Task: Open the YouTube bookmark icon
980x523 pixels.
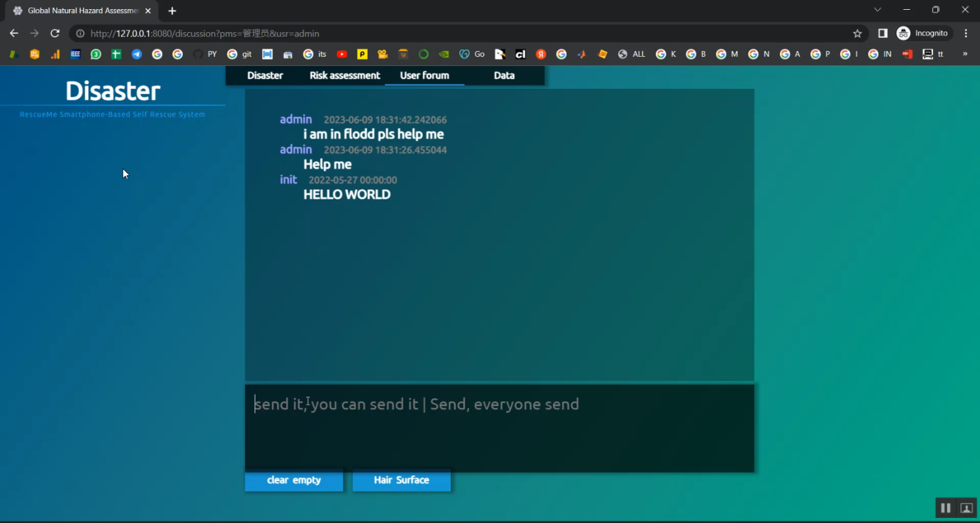Action: (342, 54)
